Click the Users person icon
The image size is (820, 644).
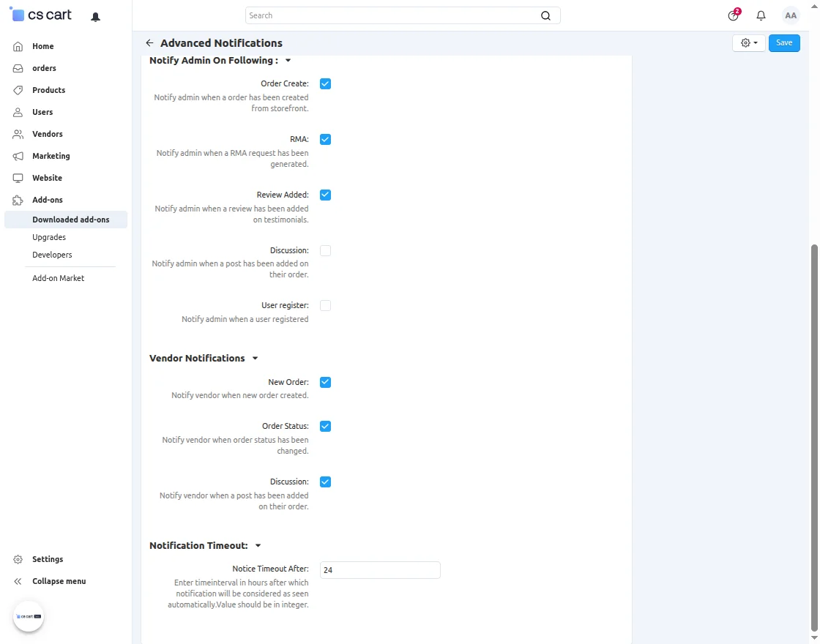click(x=18, y=113)
